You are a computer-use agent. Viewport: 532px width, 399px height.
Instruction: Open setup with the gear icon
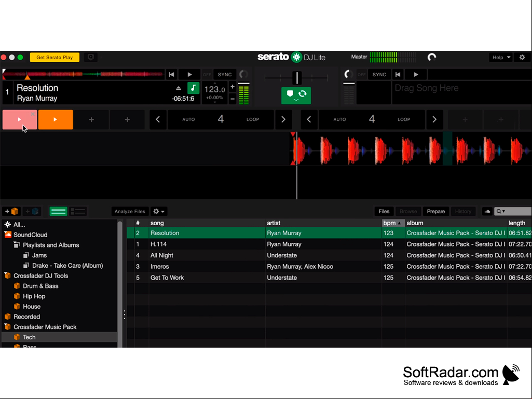pyautogui.click(x=522, y=58)
